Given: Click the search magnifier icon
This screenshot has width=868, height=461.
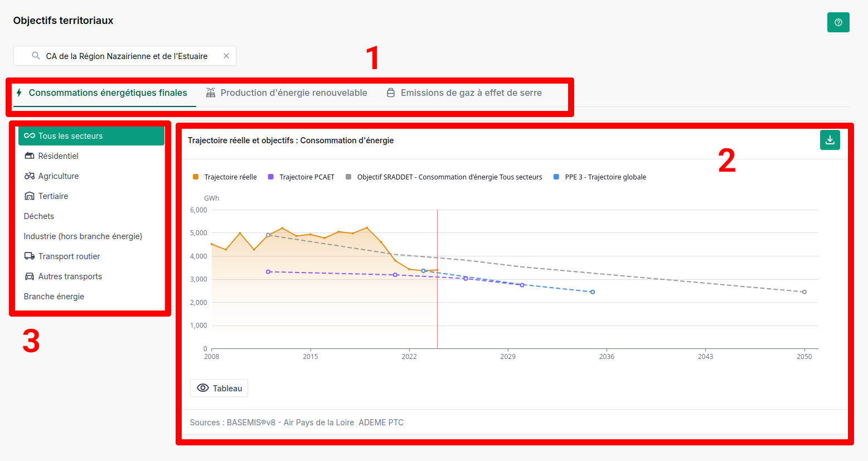Looking at the screenshot, I should [x=36, y=56].
